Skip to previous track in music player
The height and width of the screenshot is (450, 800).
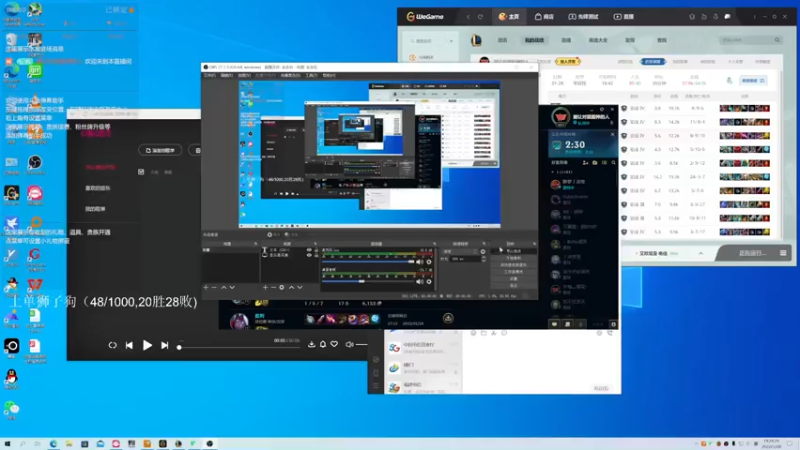point(129,345)
